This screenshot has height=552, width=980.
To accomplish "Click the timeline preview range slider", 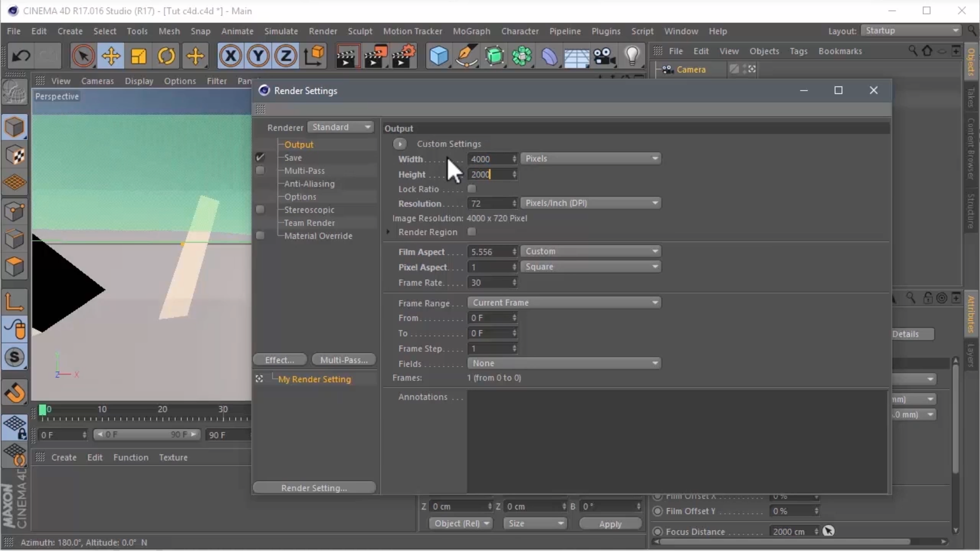I will click(x=146, y=435).
